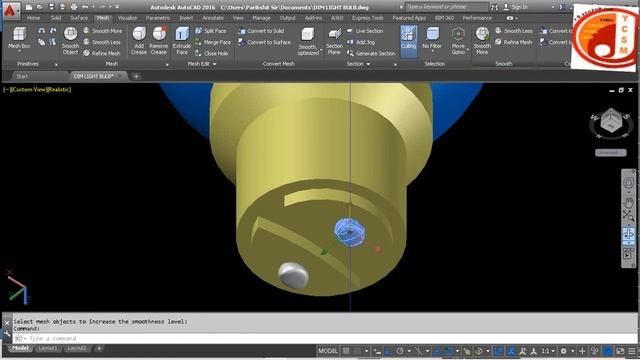Click the Pan hand icon on navigation bar

coord(629,202)
